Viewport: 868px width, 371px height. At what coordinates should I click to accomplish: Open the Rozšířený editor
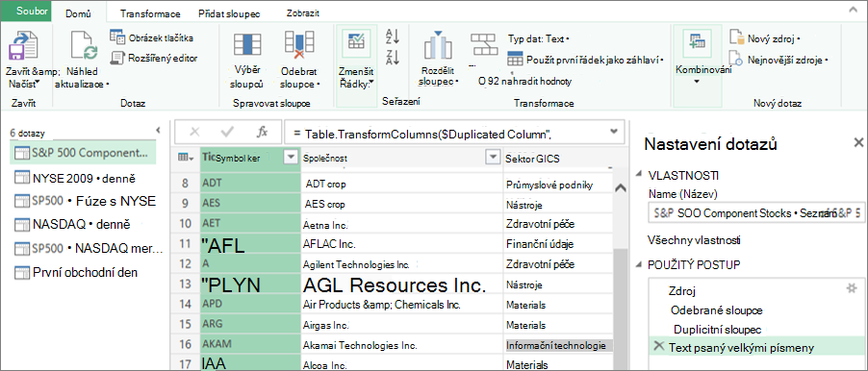(x=155, y=58)
